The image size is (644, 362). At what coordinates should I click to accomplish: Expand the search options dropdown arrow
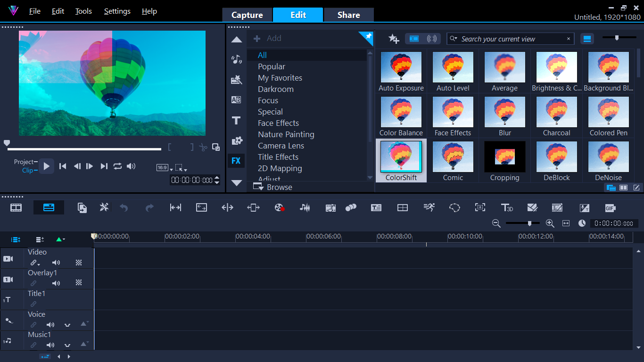pos(454,39)
